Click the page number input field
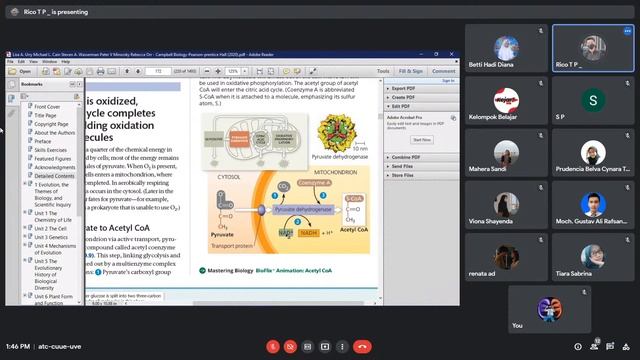This screenshot has width=640, height=360. 158,71
